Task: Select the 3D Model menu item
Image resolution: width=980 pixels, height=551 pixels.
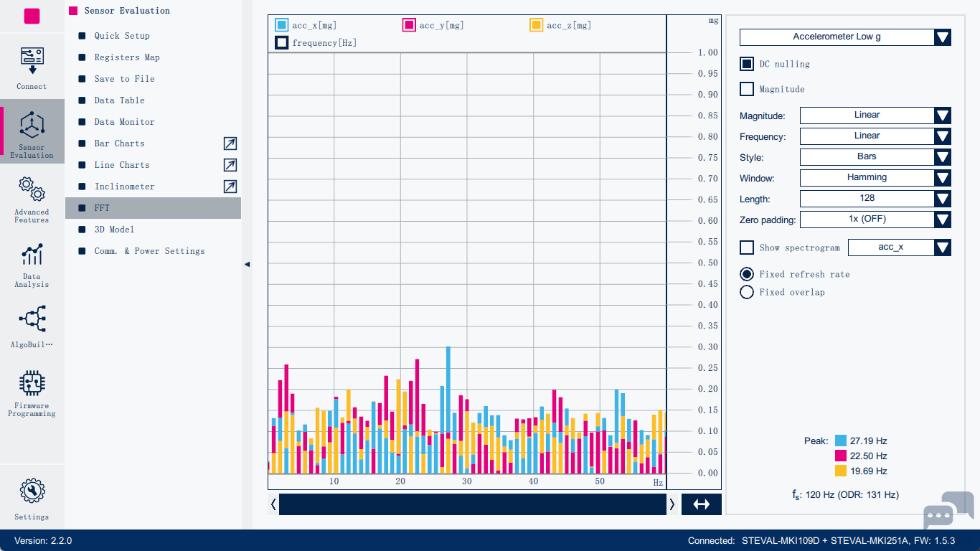Action: coord(114,230)
